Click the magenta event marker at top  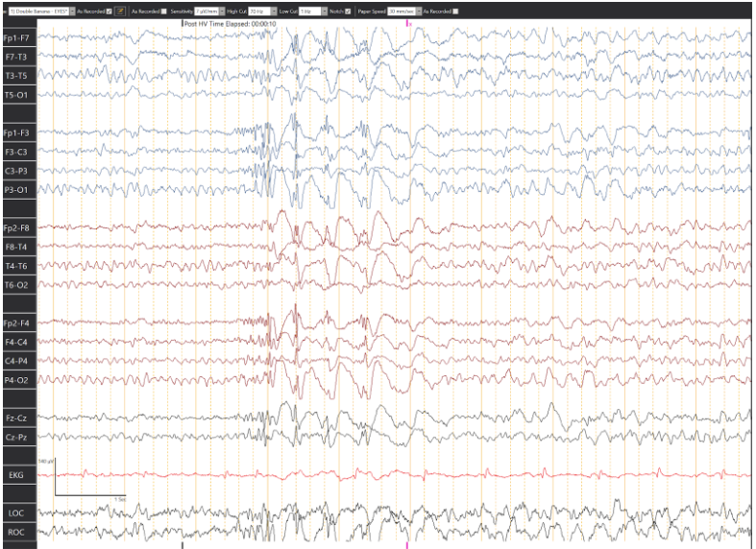(407, 23)
